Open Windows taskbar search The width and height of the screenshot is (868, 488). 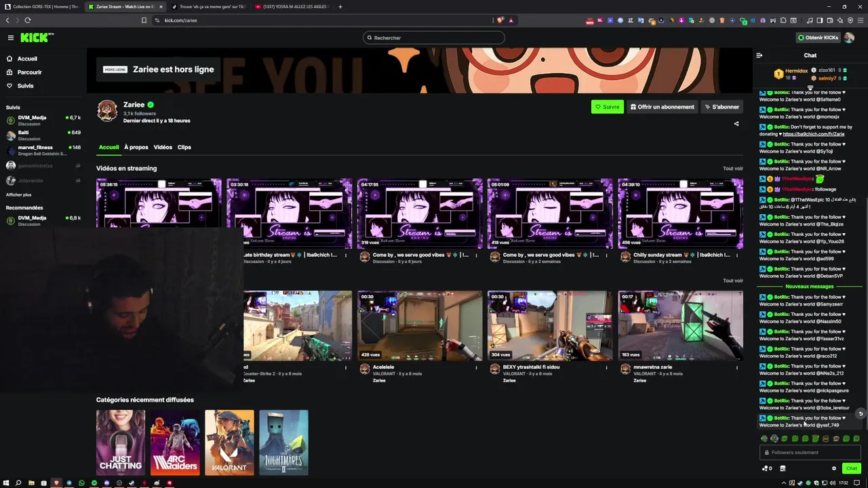pos(18,483)
